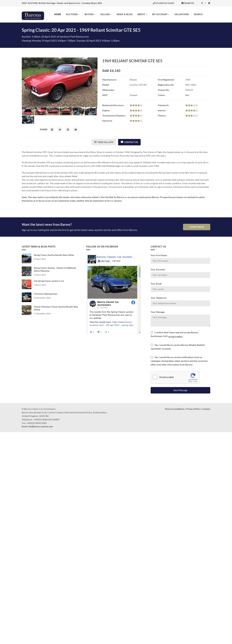Expand the Selling menu
This screenshot has width=232, height=644.
(106, 14)
